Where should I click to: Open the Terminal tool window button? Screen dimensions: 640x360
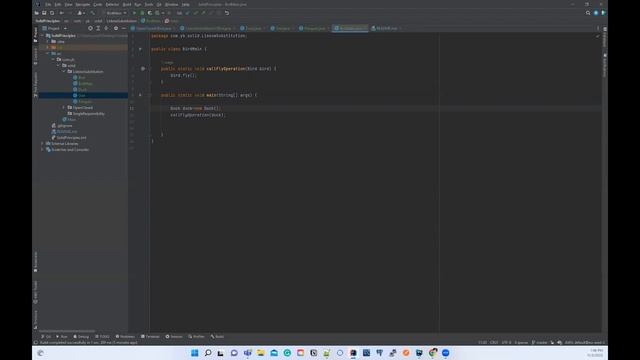150,337
